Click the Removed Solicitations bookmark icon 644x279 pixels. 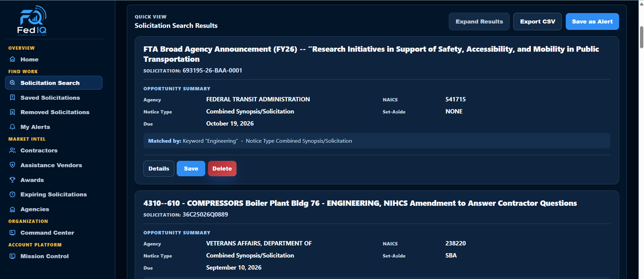point(12,112)
